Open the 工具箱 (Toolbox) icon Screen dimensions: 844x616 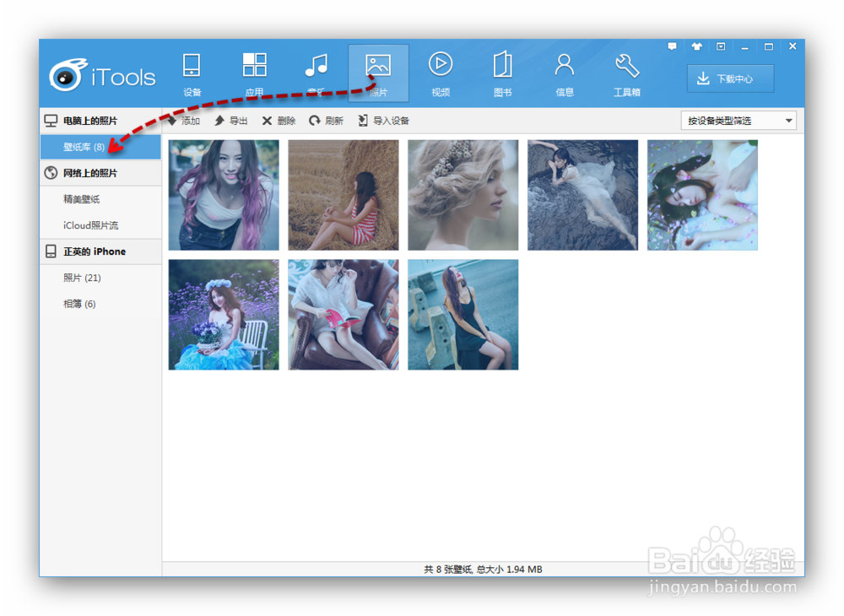tap(626, 73)
